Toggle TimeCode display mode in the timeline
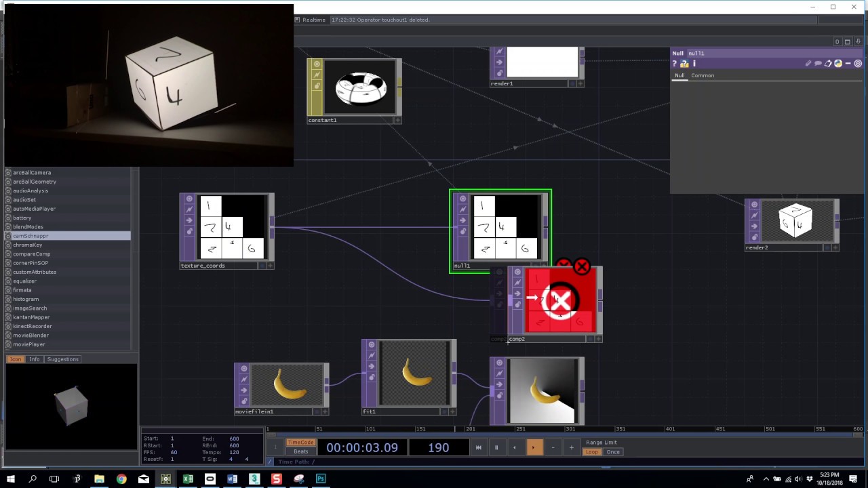Image resolution: width=868 pixels, height=488 pixels. pyautogui.click(x=300, y=442)
